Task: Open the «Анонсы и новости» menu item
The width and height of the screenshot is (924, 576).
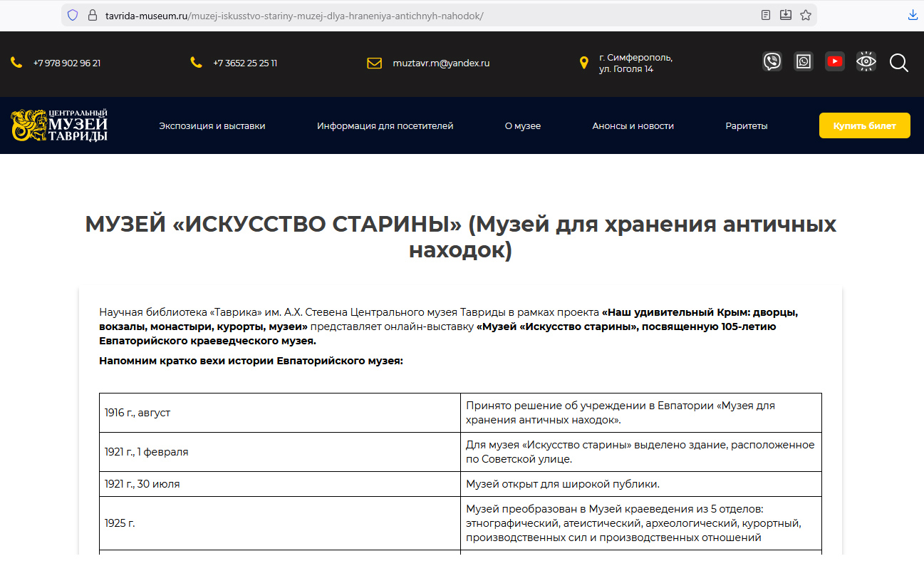Action: [633, 126]
